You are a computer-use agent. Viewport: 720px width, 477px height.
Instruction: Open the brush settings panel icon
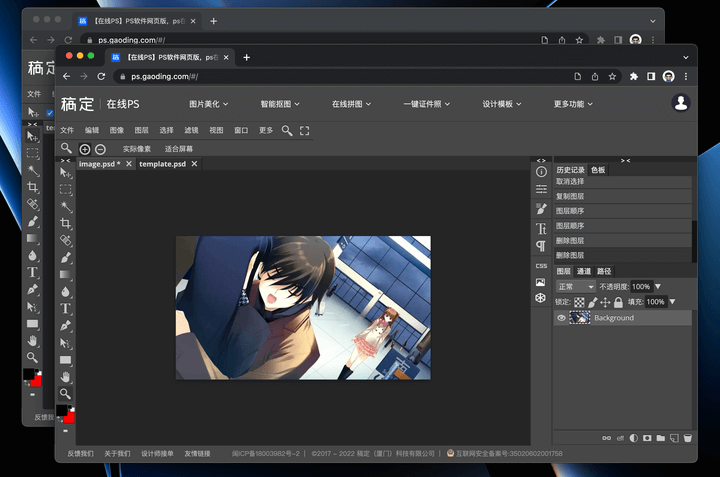tap(541, 208)
